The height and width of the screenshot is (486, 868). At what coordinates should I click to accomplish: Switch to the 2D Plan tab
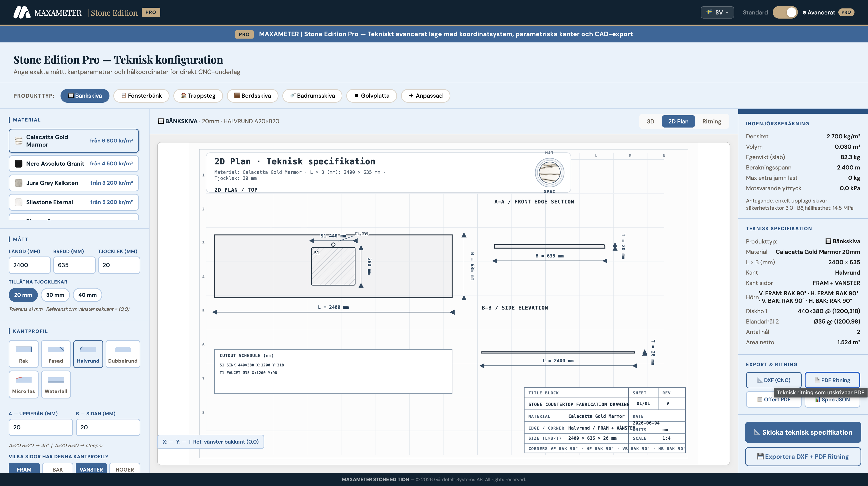click(x=678, y=121)
